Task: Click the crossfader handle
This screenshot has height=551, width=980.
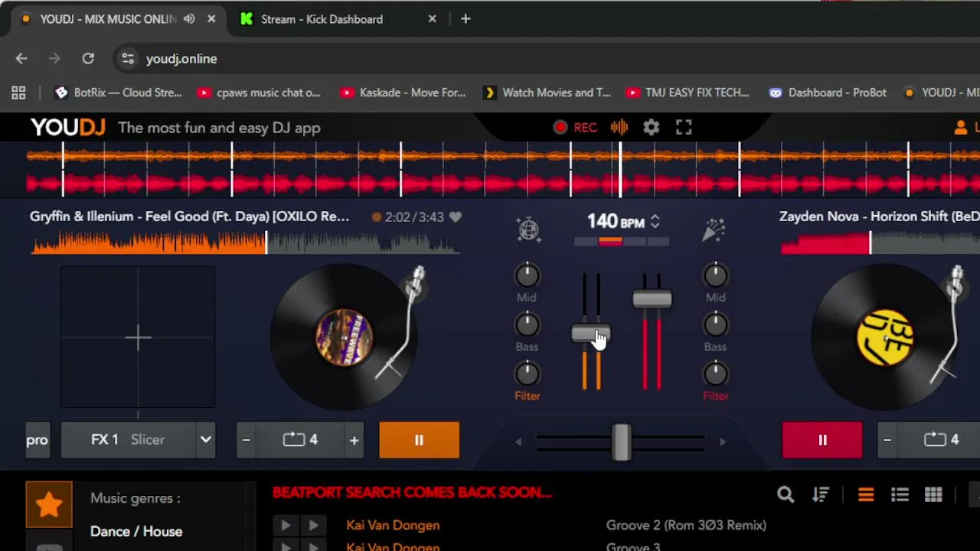Action: [621, 442]
